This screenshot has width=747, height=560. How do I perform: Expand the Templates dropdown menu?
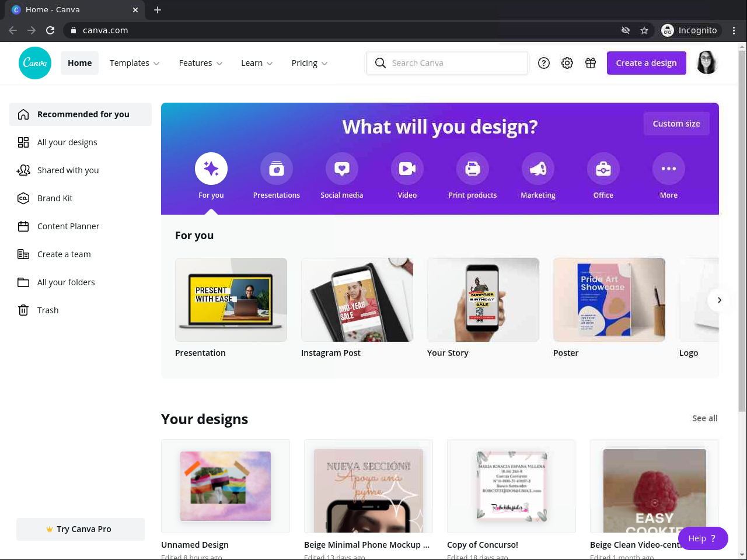(135, 63)
